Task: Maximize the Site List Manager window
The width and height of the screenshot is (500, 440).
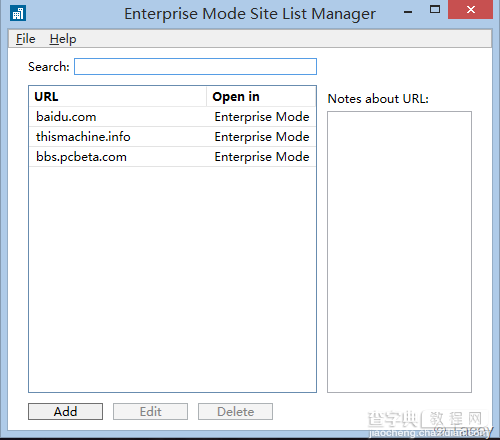Action: point(435,9)
